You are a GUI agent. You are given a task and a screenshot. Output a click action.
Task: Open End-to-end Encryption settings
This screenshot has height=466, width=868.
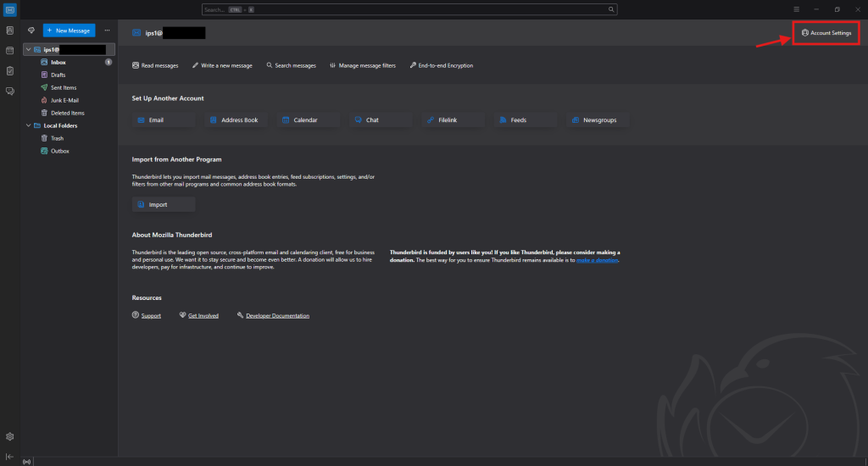[441, 65]
